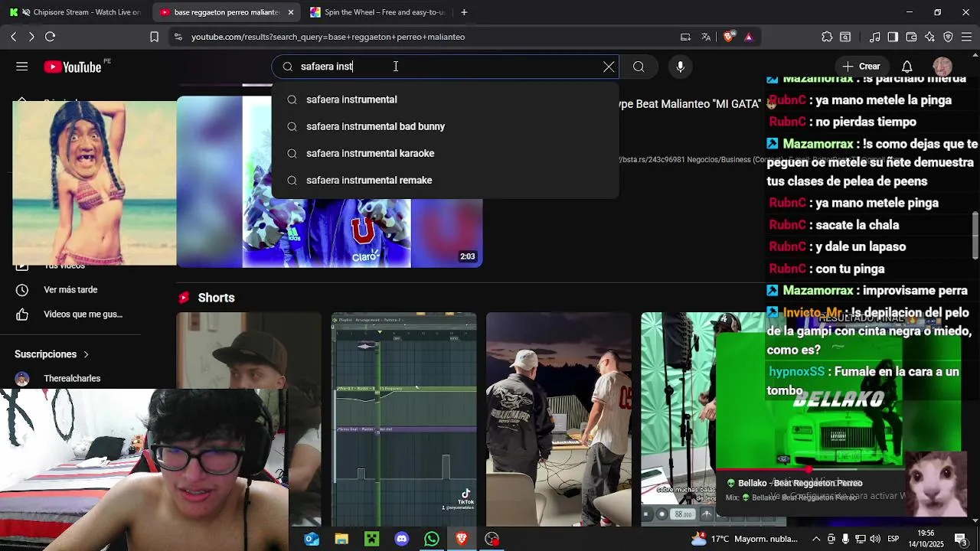Open Brave Rewards triangle icon
The width and height of the screenshot is (980, 551).
(x=749, y=37)
